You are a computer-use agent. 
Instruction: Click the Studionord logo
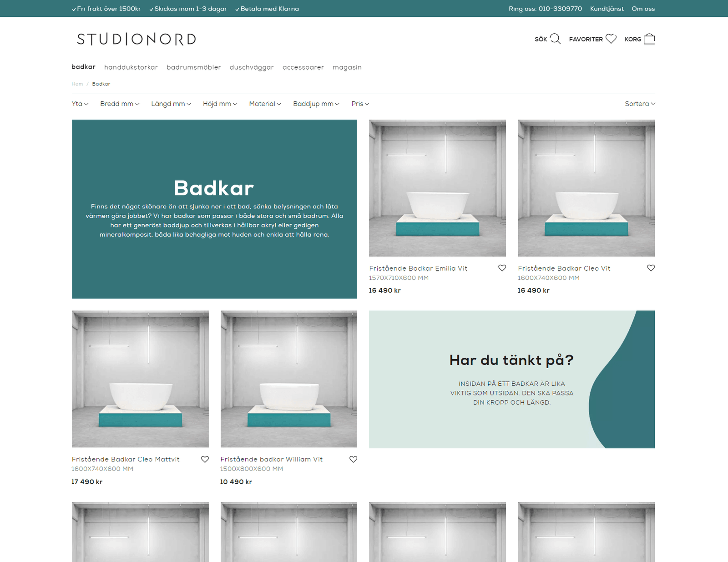(136, 39)
